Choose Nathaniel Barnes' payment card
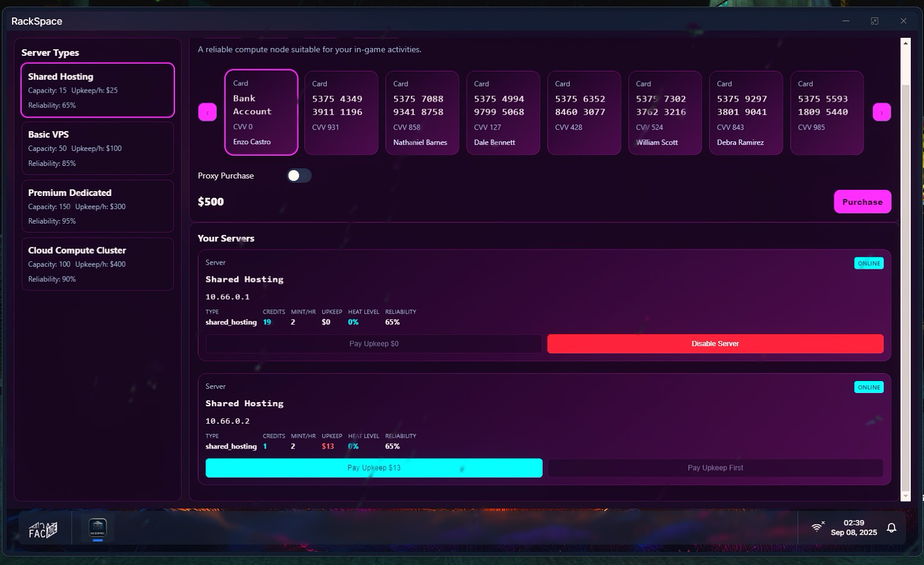 (x=422, y=113)
